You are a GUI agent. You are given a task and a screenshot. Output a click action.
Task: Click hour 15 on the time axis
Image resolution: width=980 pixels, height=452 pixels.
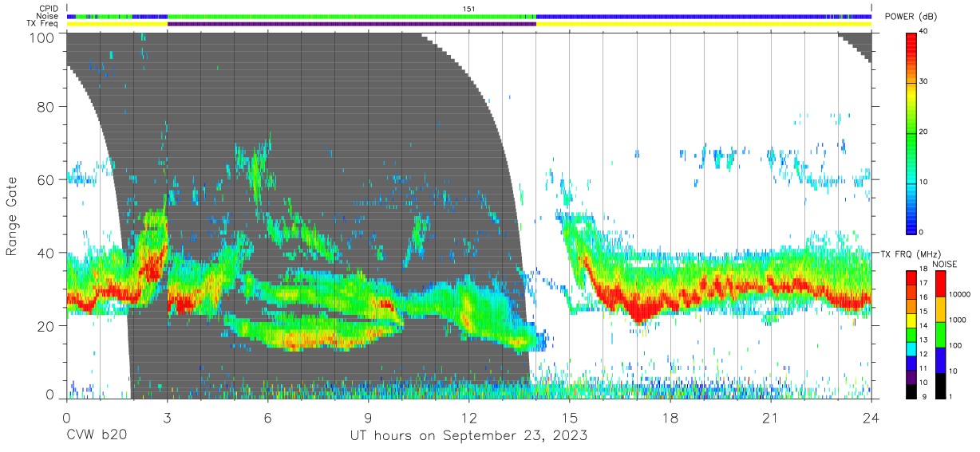[x=570, y=417]
